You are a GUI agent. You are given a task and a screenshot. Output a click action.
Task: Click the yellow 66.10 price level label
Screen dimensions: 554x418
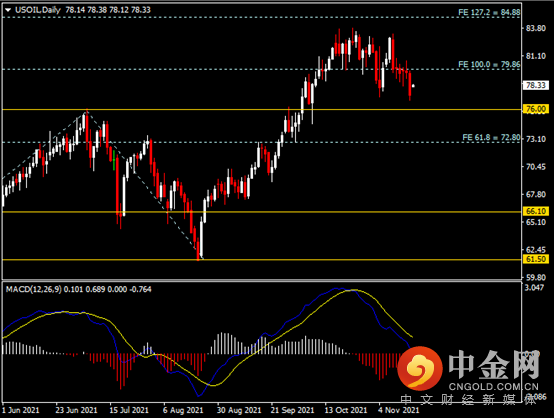[536, 211]
